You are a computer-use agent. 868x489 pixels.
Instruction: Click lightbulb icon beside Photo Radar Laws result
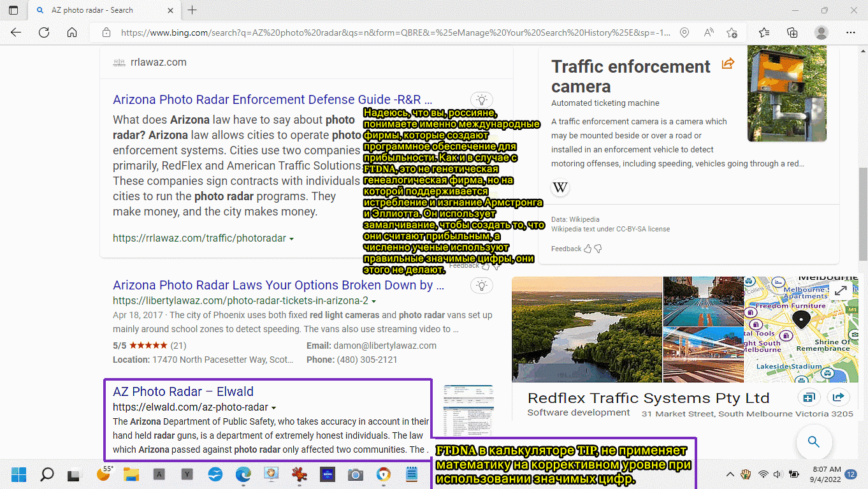(x=482, y=285)
